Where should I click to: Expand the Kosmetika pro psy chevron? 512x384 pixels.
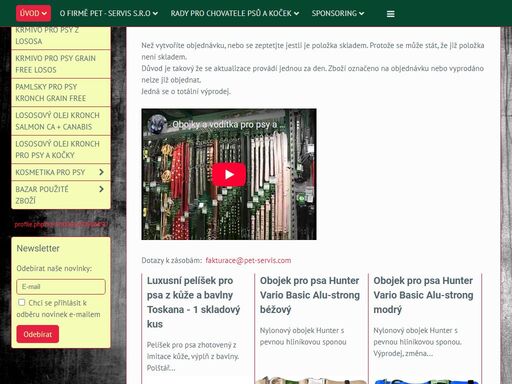click(101, 172)
